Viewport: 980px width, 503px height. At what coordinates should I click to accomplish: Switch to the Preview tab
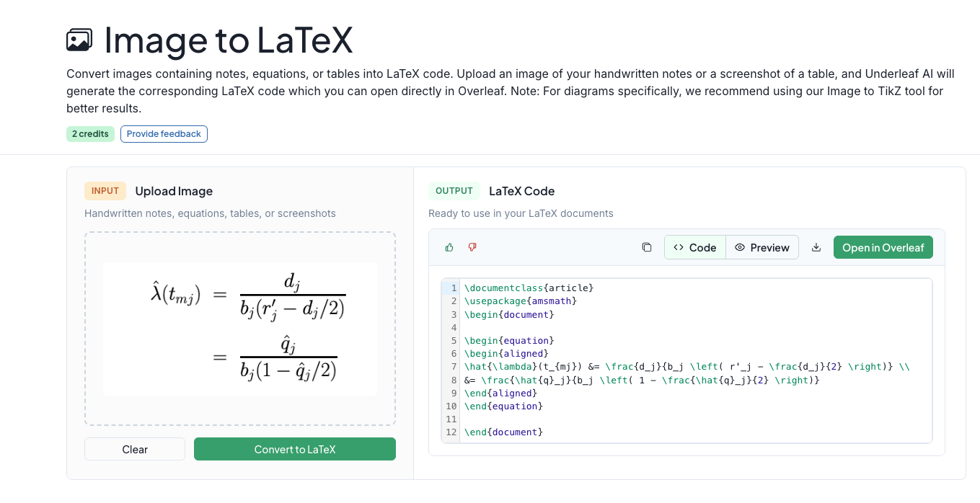[x=762, y=247]
